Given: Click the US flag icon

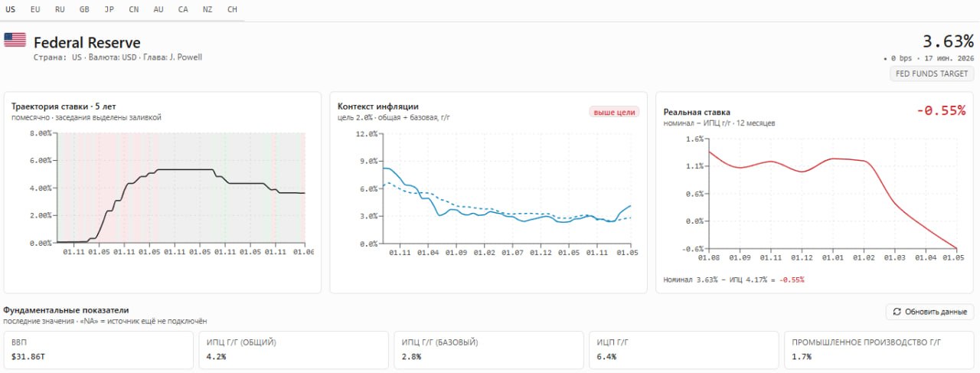Looking at the screenshot, I should (15, 41).
